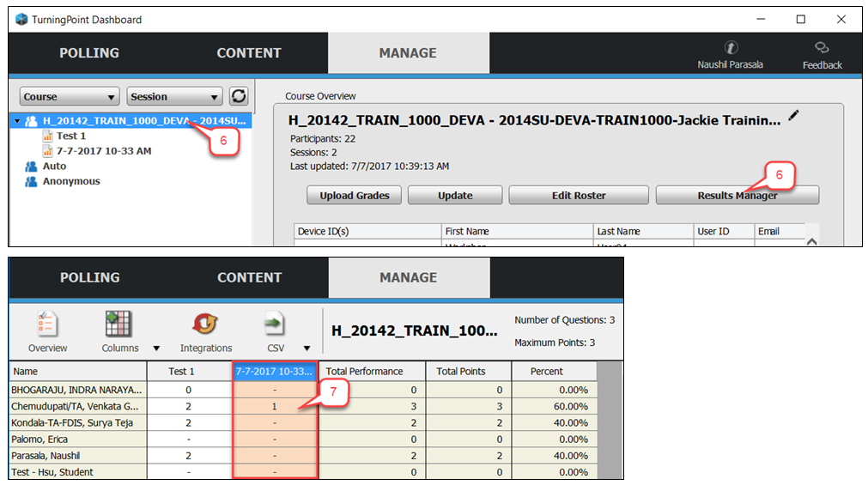The height and width of the screenshot is (485, 868).
Task: Open the Feedback chat icon
Action: [x=822, y=47]
